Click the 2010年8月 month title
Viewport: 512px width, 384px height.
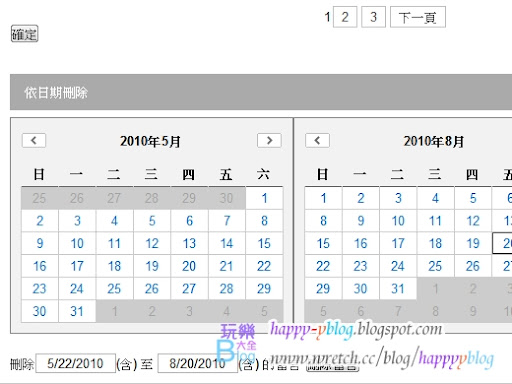click(x=434, y=141)
